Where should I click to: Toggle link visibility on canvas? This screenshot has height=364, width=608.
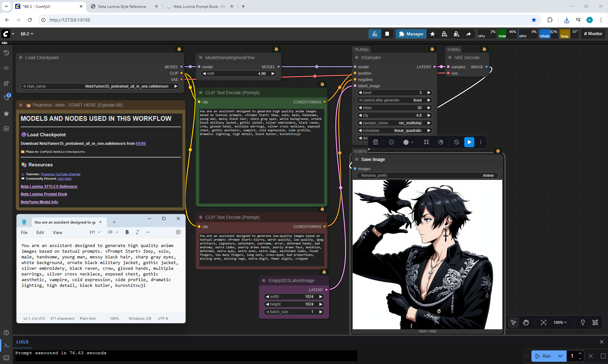point(595,322)
